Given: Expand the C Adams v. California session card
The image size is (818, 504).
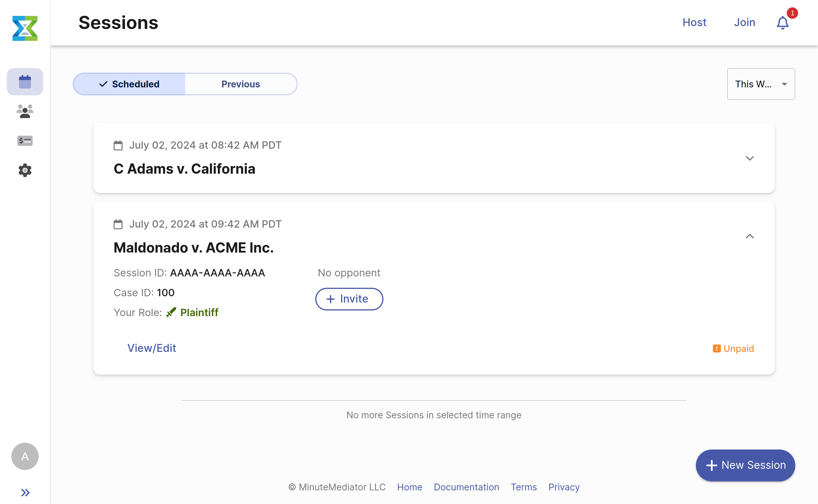Looking at the screenshot, I should pyautogui.click(x=750, y=158).
